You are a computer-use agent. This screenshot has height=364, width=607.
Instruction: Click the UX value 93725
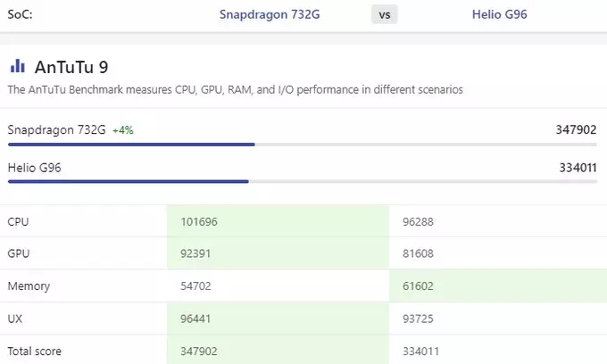pyautogui.click(x=418, y=318)
